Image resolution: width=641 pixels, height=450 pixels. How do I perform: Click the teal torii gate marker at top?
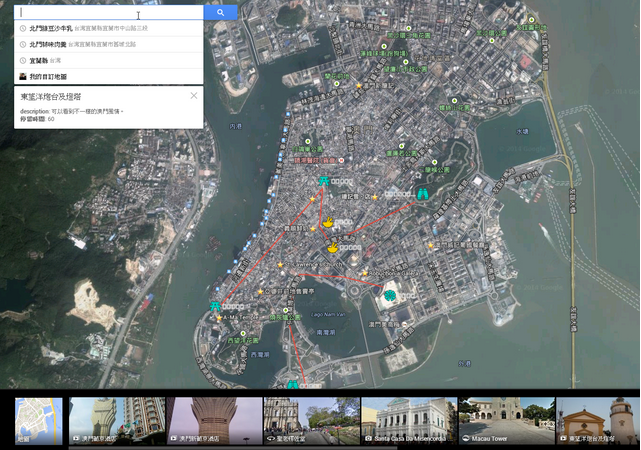pos(323,181)
